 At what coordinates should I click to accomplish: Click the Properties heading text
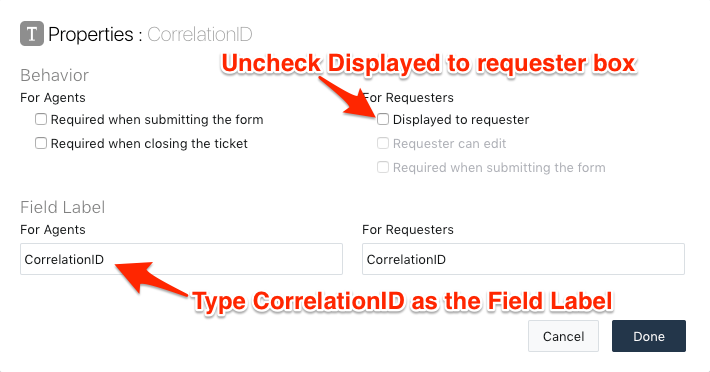pyautogui.click(x=91, y=35)
